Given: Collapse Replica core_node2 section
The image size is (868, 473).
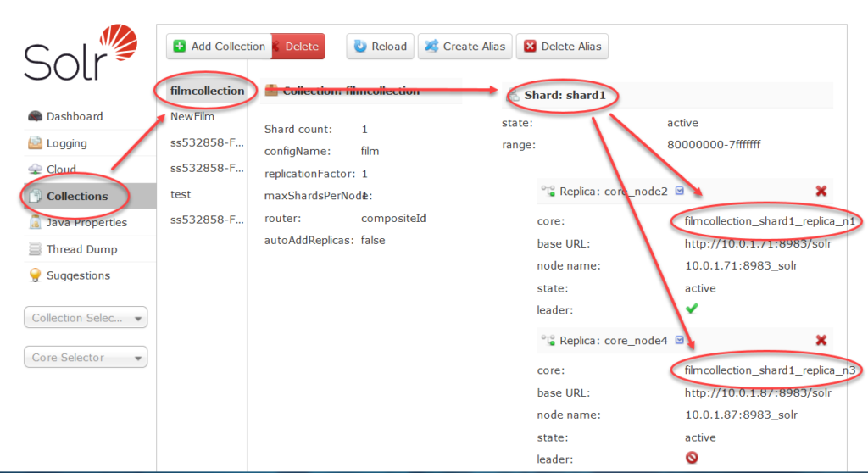Looking at the screenshot, I should (x=614, y=192).
